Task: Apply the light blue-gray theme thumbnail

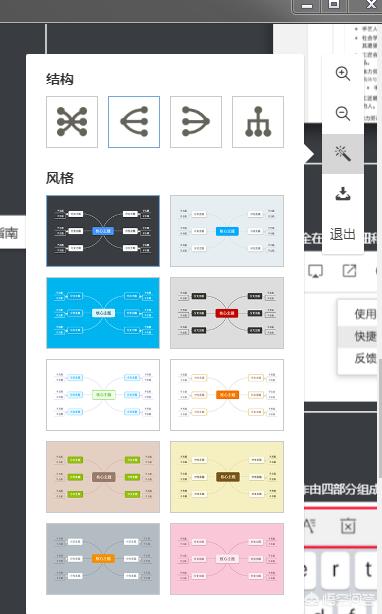Action: coord(227,231)
